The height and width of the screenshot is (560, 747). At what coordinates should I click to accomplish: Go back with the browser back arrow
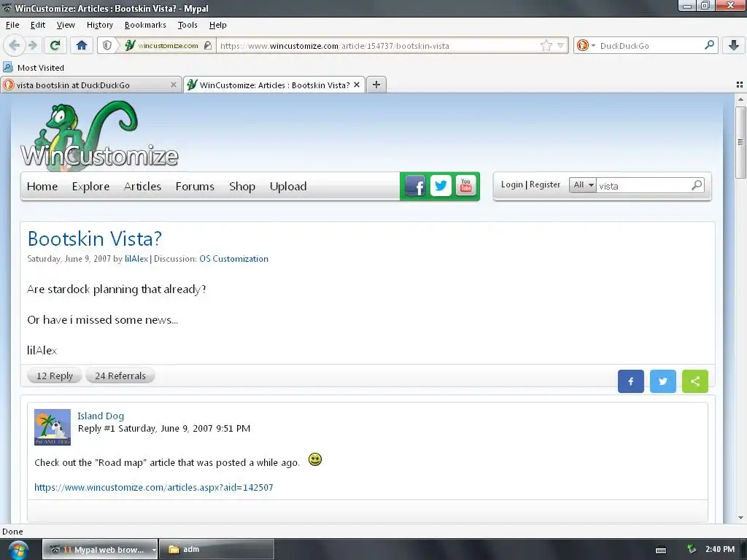(x=15, y=45)
